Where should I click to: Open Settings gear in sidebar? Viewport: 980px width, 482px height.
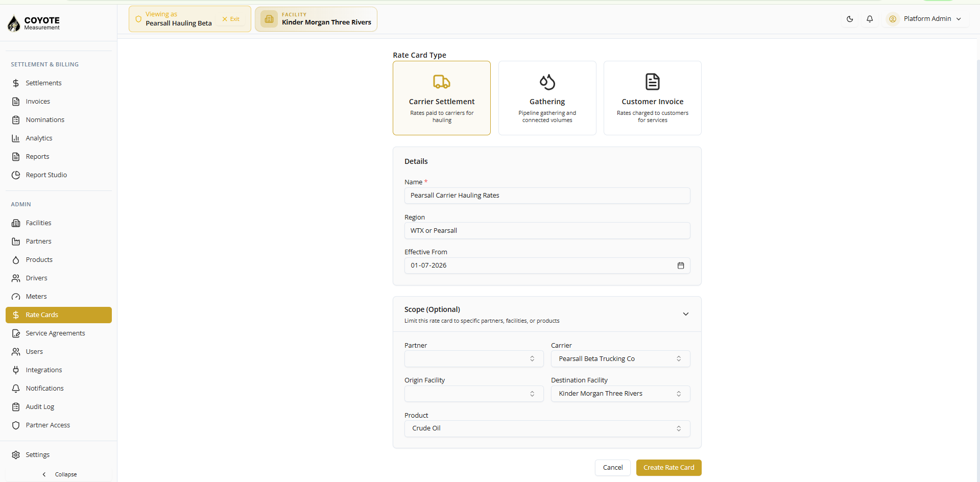coord(16,455)
